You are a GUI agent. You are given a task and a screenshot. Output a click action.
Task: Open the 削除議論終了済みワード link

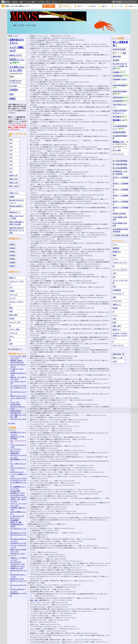pos(120,80)
